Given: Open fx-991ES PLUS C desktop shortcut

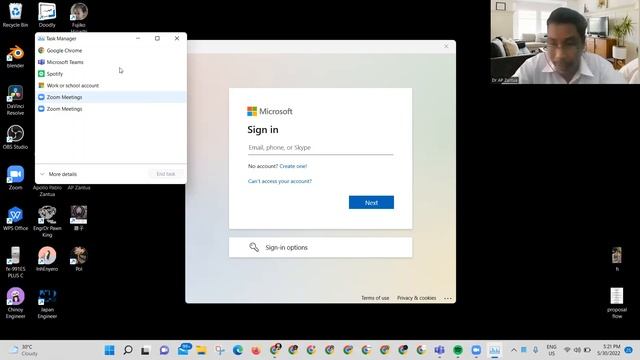Looking at the screenshot, I should tap(15, 262).
